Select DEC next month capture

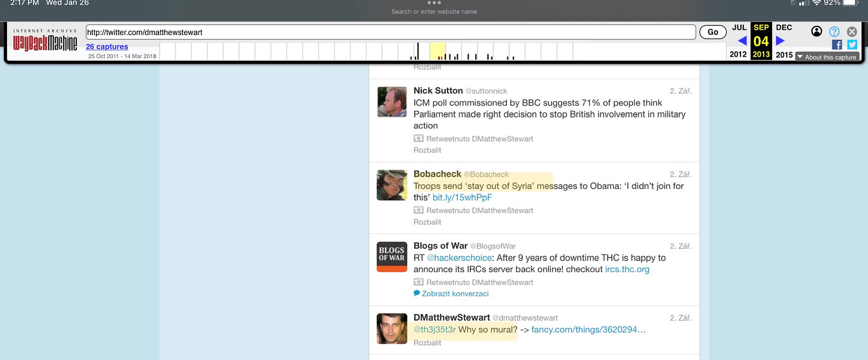tap(784, 27)
